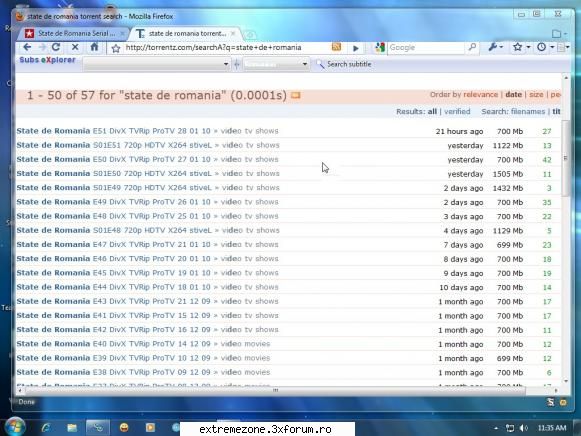Click the status bar S icon
This screenshot has height=436, width=581.
(550, 402)
